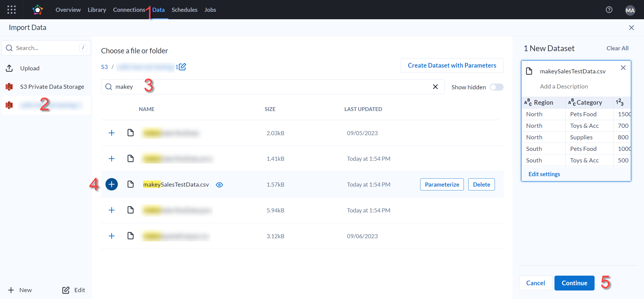
Task: Open the MA user avatar menu
Action: (630, 10)
